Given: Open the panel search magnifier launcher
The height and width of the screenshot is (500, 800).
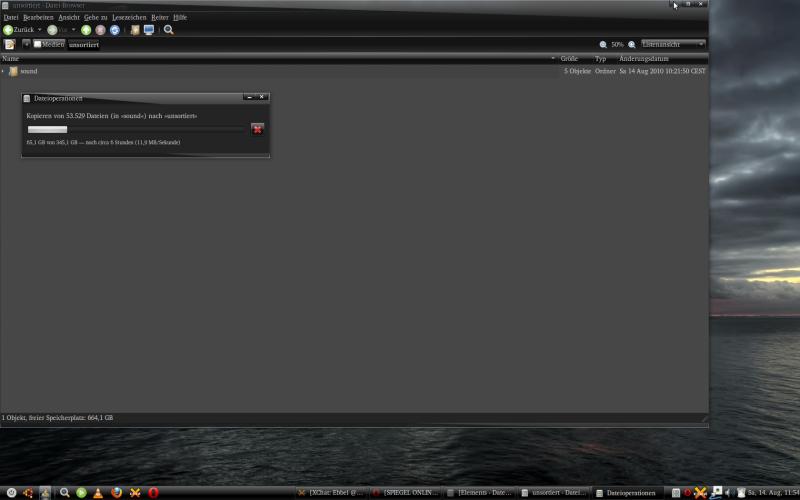Looking at the screenshot, I should tap(64, 493).
